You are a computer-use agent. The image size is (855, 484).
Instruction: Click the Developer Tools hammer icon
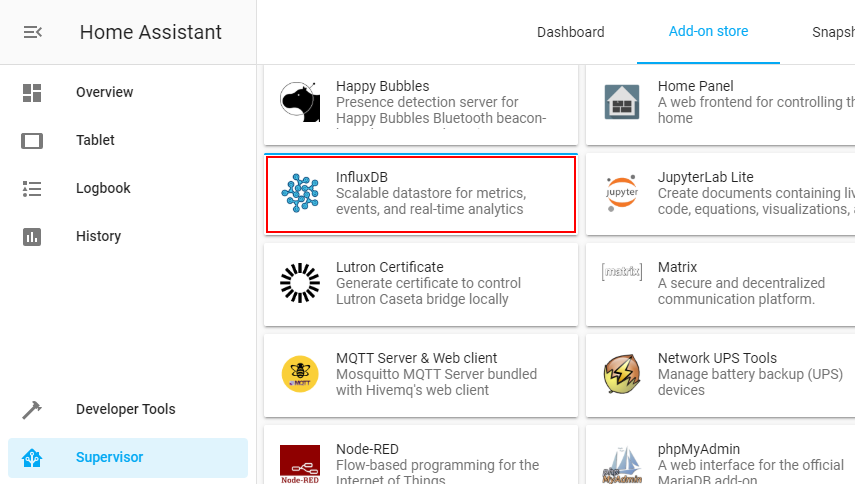(x=32, y=410)
